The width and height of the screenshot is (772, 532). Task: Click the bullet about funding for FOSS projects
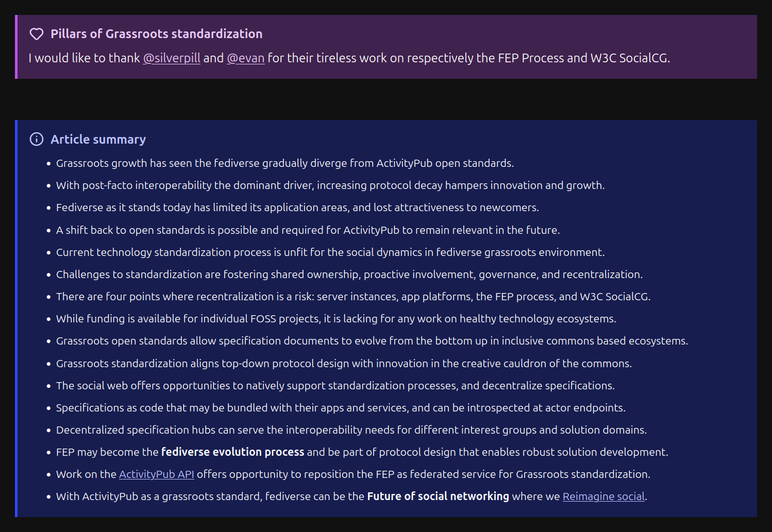(x=336, y=319)
